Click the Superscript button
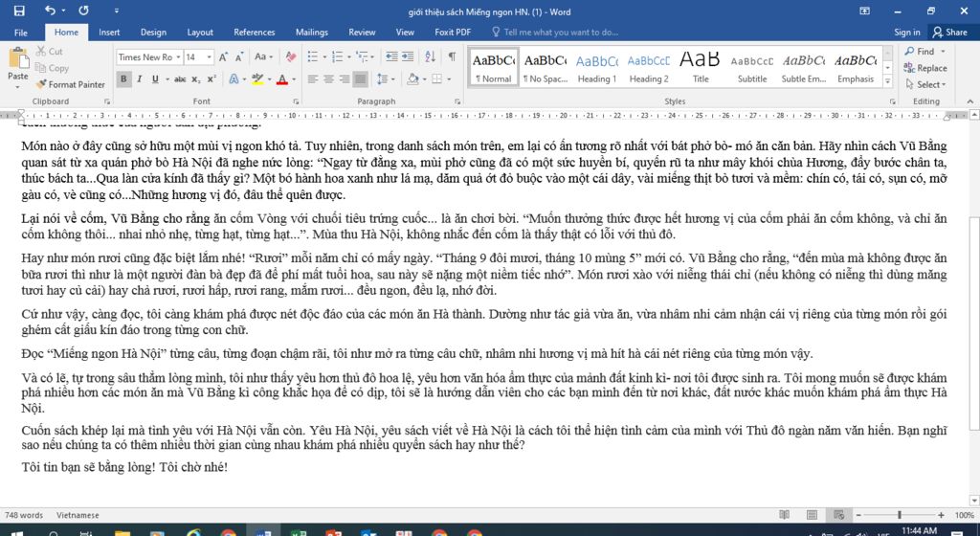980x536 pixels. click(212, 79)
